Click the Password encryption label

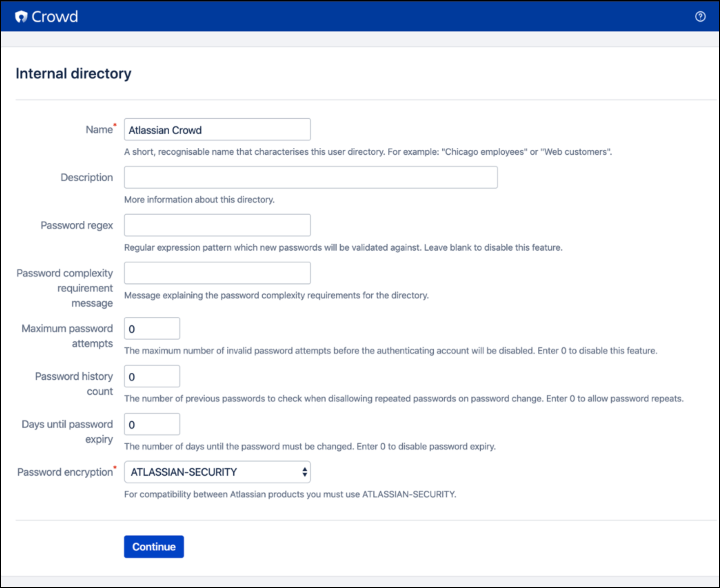(65, 472)
